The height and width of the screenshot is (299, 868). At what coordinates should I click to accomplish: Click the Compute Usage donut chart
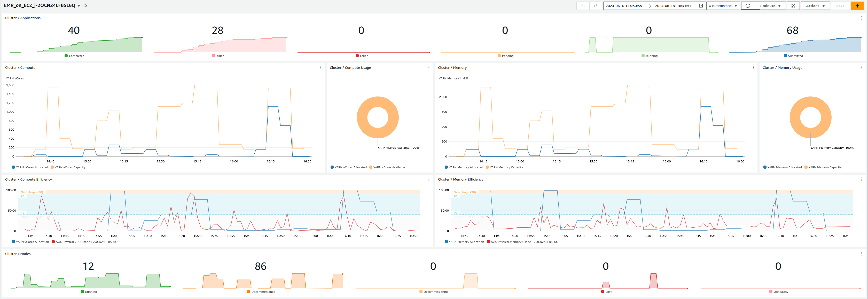coord(378,117)
